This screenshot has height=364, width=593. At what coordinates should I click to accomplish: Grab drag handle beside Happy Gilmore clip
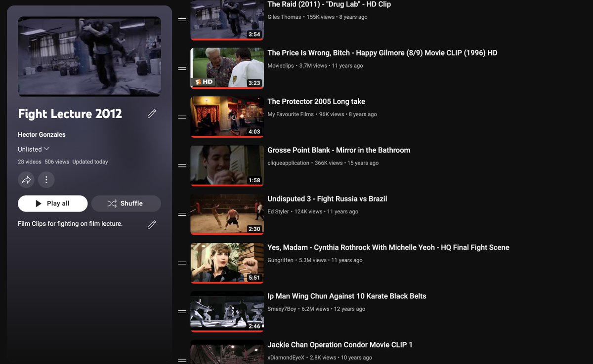pyautogui.click(x=182, y=68)
